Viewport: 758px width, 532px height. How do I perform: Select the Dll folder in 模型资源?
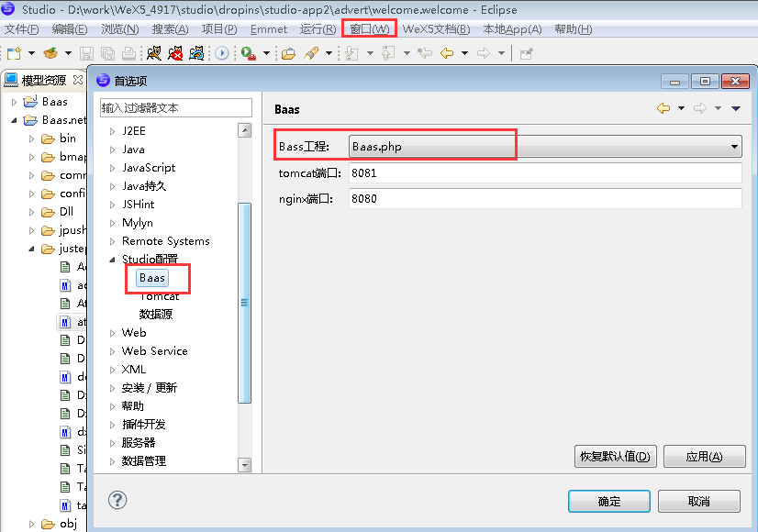[x=66, y=212]
